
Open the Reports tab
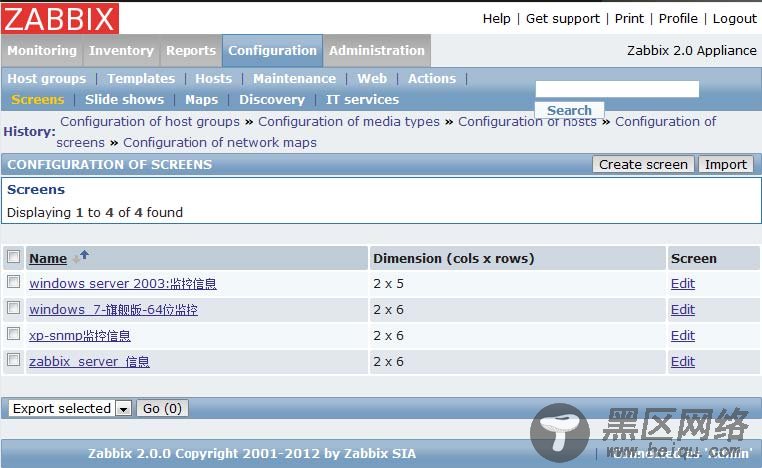pyautogui.click(x=190, y=51)
